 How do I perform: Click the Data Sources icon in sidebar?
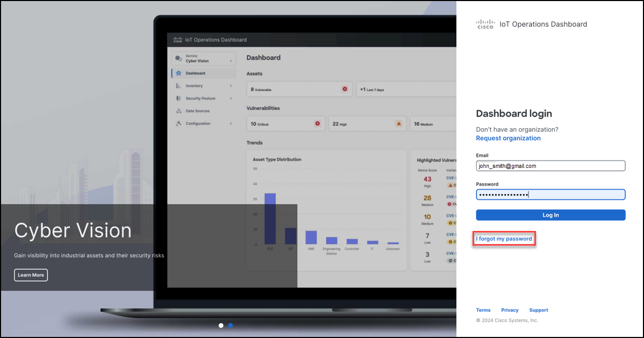coord(178,111)
